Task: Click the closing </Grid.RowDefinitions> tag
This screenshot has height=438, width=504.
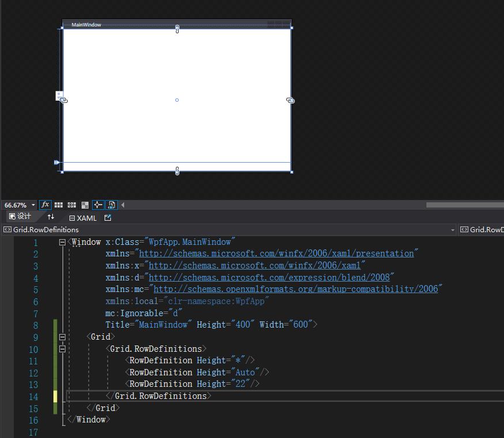Action: 159,396
